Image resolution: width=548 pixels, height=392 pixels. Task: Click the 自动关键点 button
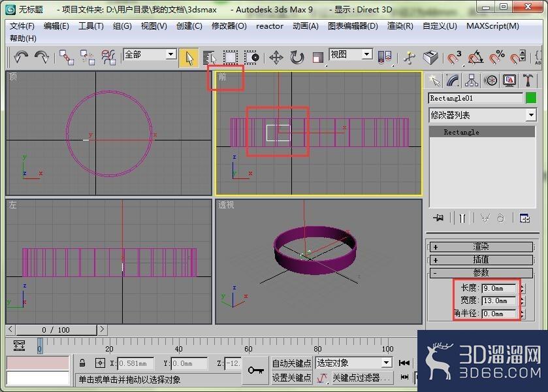point(291,363)
